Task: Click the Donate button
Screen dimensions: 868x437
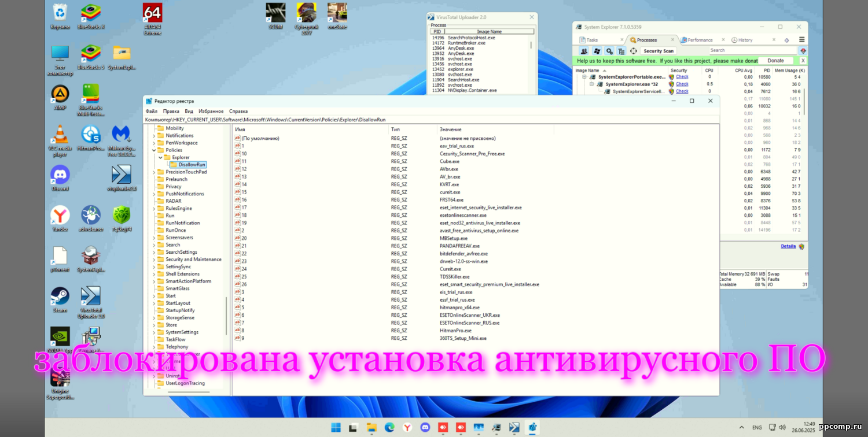Action: pos(775,61)
